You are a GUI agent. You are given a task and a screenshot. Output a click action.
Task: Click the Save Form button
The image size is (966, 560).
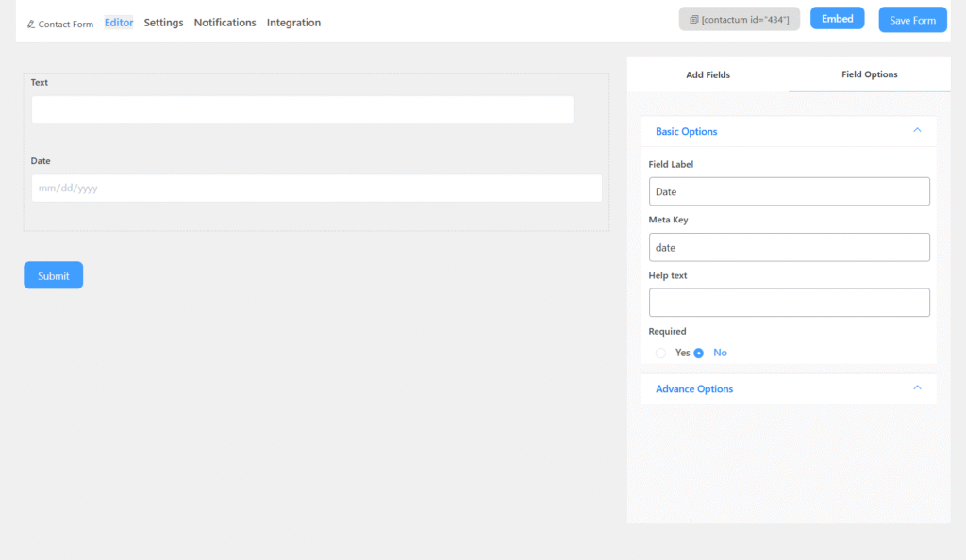tap(912, 20)
